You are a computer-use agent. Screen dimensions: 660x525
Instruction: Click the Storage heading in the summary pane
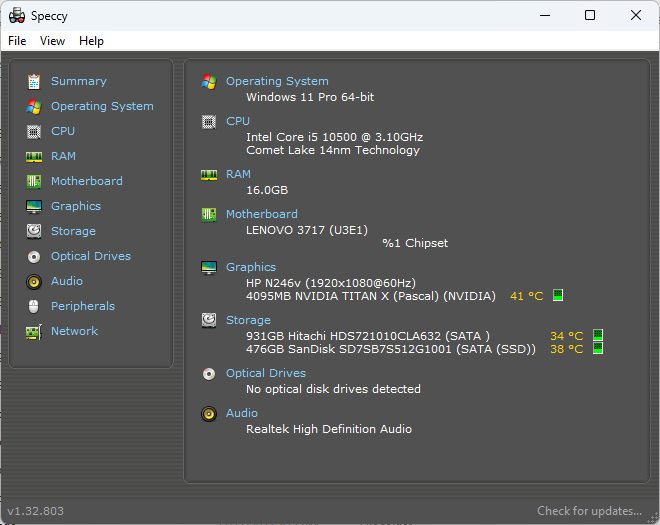248,320
